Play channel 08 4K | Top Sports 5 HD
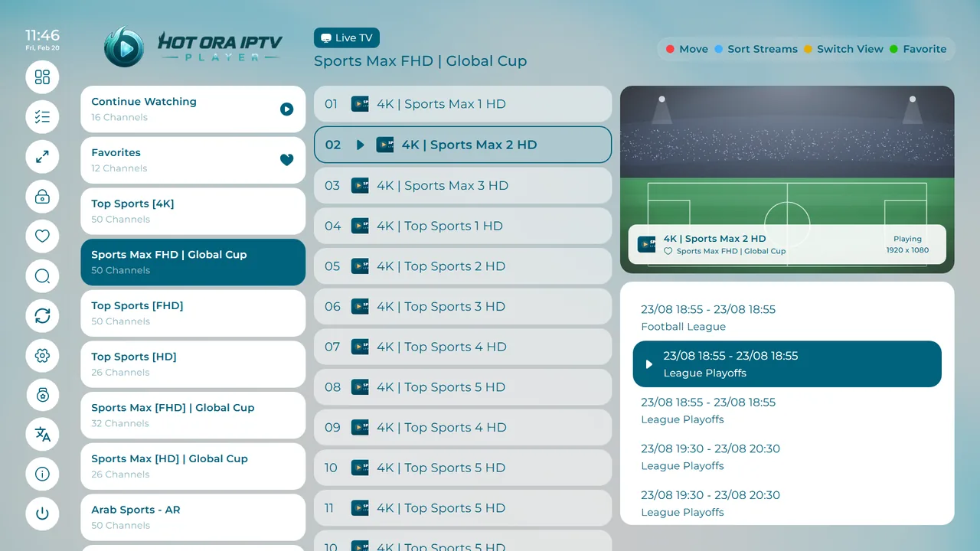 click(x=462, y=387)
